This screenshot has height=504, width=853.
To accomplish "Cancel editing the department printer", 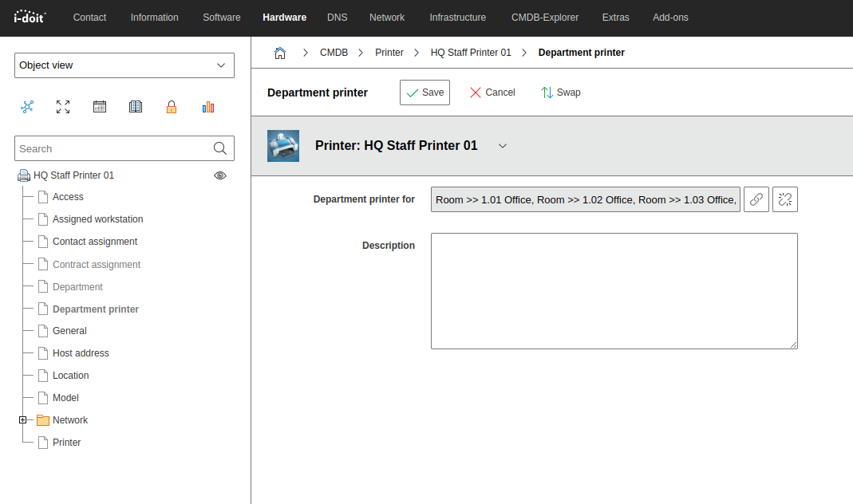I will click(492, 93).
